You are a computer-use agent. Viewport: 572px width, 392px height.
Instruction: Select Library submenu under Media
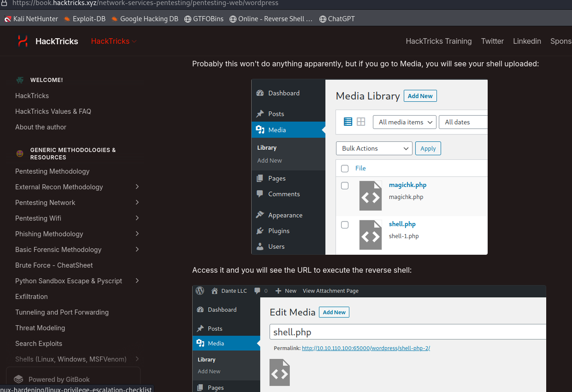(267, 148)
